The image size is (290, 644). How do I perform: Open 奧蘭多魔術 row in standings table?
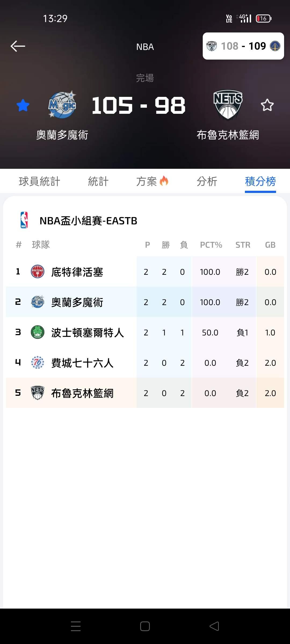pyautogui.click(x=77, y=302)
